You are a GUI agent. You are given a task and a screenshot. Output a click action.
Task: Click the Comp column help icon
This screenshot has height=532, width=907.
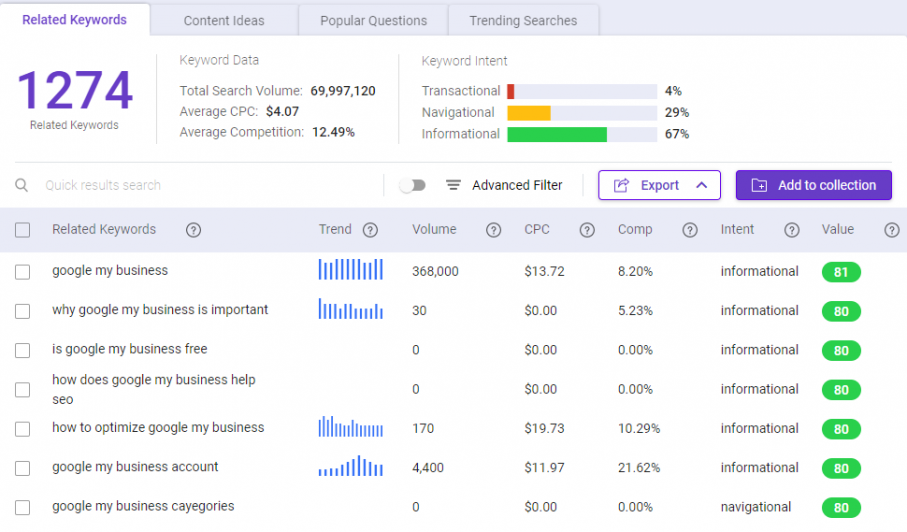[690, 230]
